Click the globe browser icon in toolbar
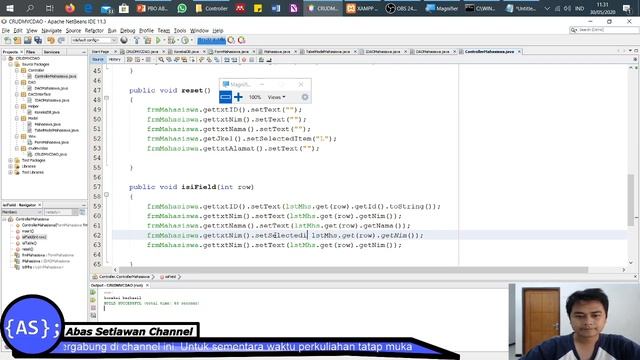This screenshot has width=640, height=360. pos(124,40)
